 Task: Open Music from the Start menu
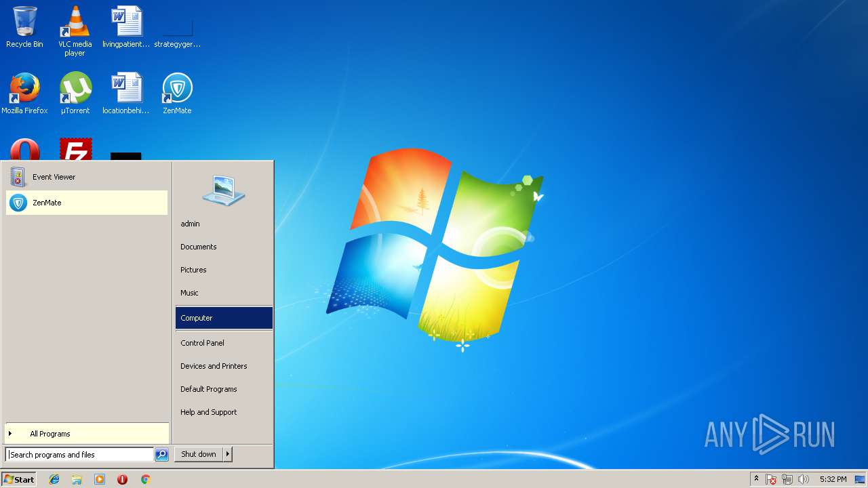[224, 293]
